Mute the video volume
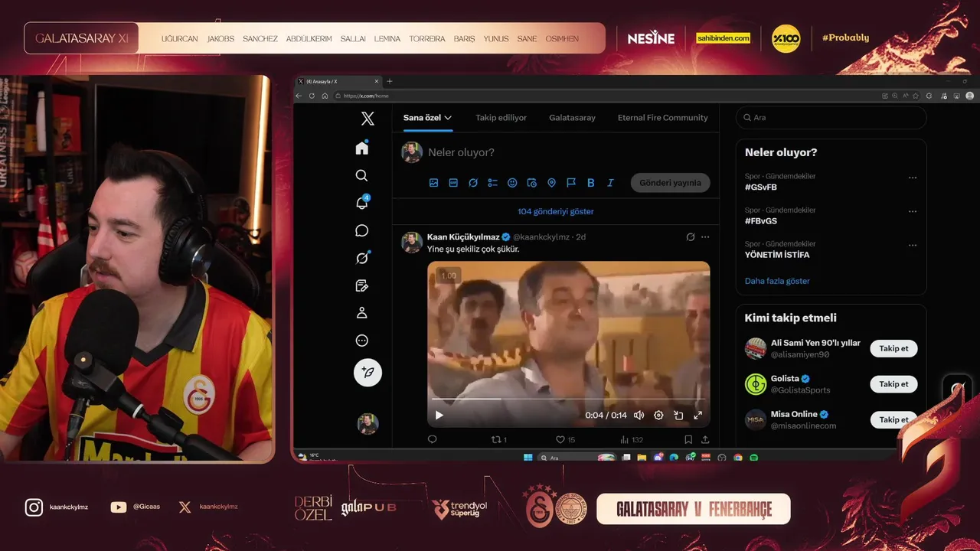The width and height of the screenshot is (980, 551). coord(639,416)
